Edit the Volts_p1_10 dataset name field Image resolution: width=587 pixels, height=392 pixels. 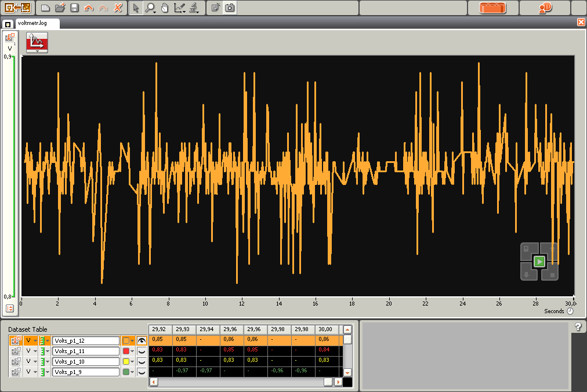tap(86, 362)
